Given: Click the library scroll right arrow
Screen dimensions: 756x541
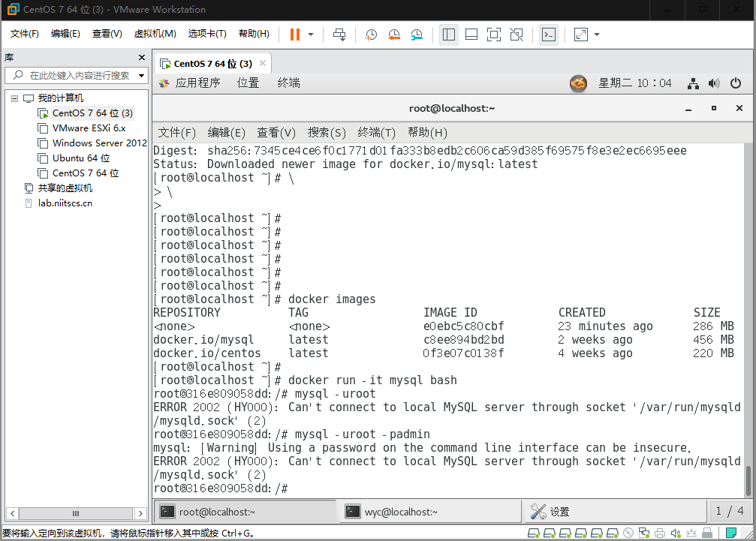Looking at the screenshot, I should 140,513.
